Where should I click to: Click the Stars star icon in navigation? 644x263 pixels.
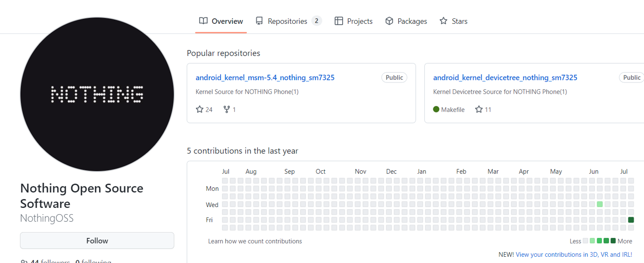443,21
